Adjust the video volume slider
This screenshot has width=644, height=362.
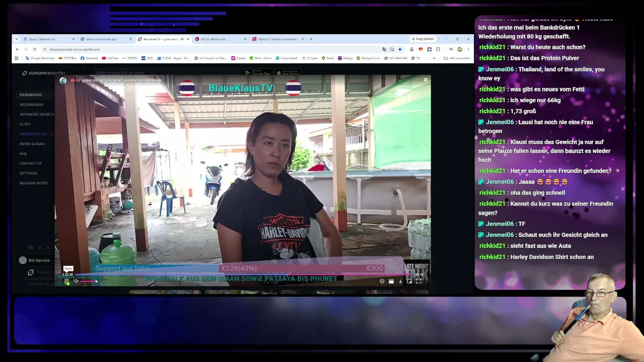click(x=89, y=281)
